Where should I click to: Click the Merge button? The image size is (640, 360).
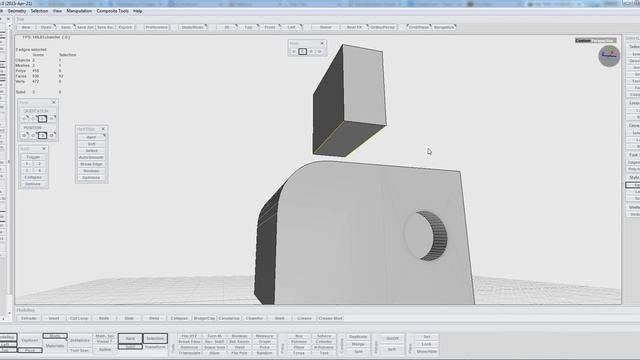358,344
